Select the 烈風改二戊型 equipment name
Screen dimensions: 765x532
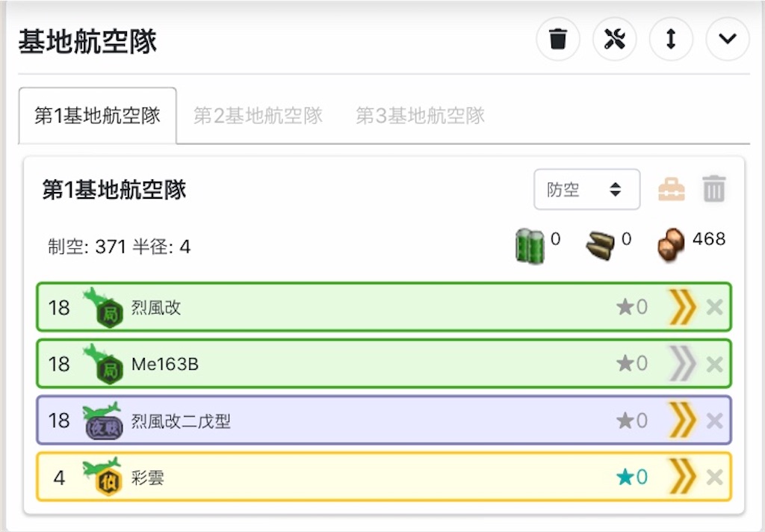pyautogui.click(x=181, y=421)
